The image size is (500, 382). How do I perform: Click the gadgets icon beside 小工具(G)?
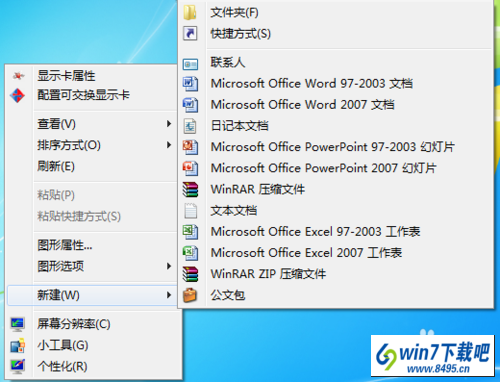click(x=17, y=345)
